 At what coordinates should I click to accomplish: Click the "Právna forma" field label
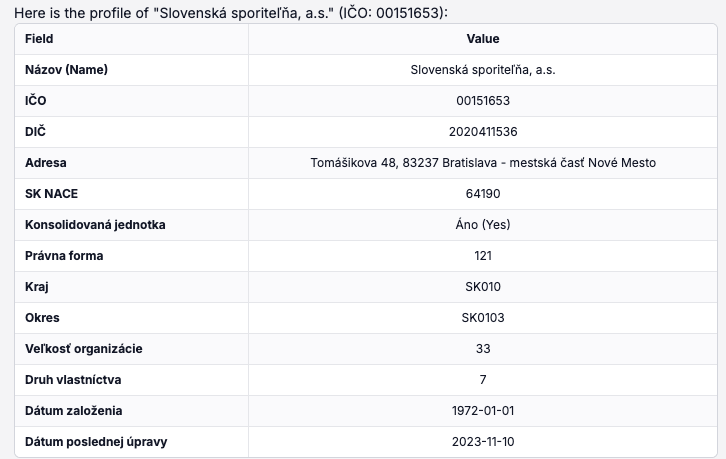coord(64,256)
